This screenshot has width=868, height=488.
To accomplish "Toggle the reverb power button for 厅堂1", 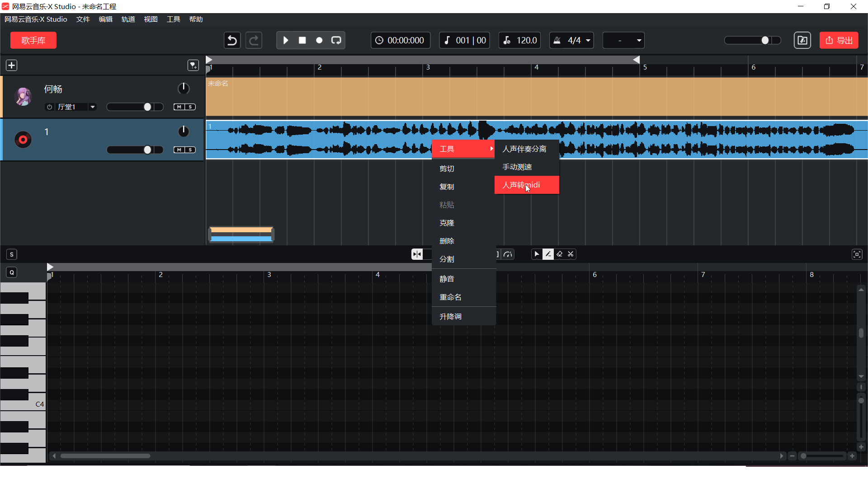I will (x=50, y=107).
